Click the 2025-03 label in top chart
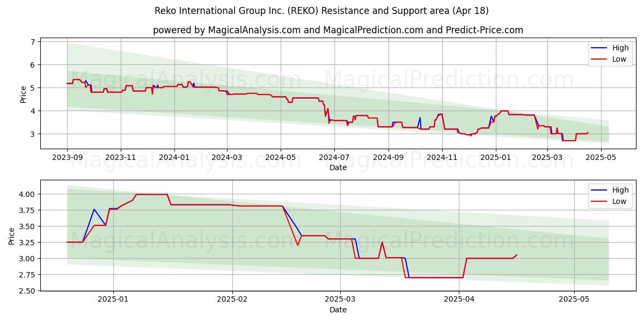644x322 pixels. 547,158
